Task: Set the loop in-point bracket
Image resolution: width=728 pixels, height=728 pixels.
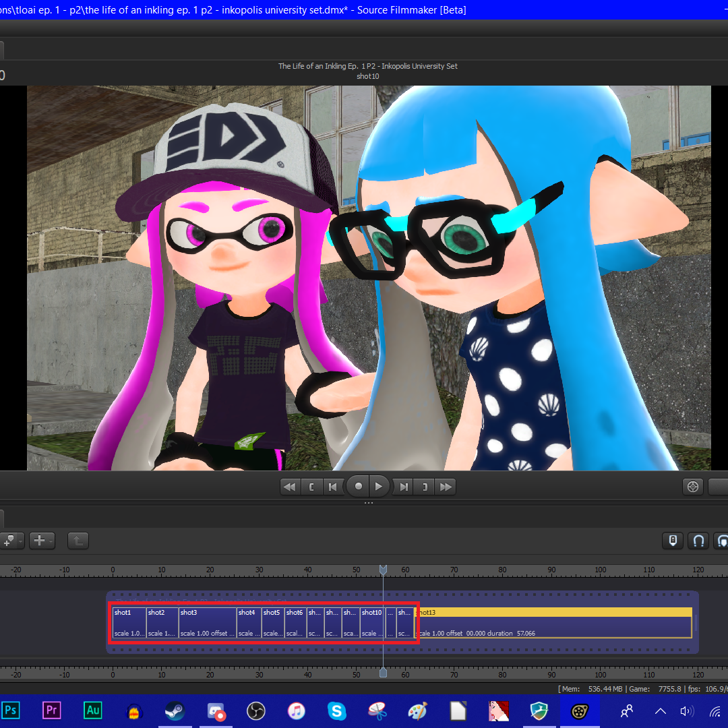Action: (x=311, y=486)
